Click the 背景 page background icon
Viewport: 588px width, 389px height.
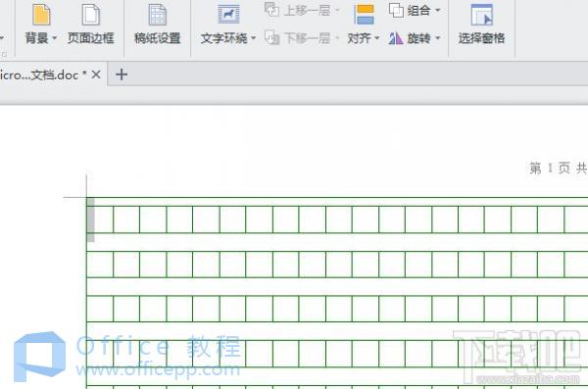point(41,15)
